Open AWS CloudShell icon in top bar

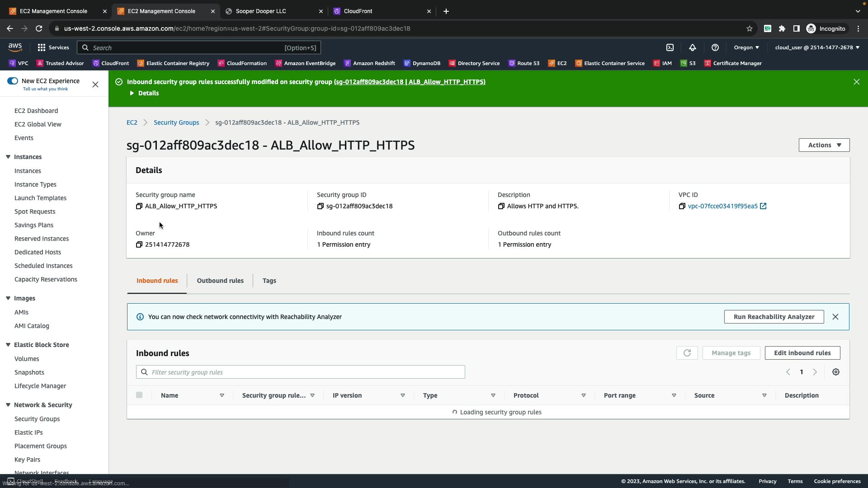click(x=670, y=47)
